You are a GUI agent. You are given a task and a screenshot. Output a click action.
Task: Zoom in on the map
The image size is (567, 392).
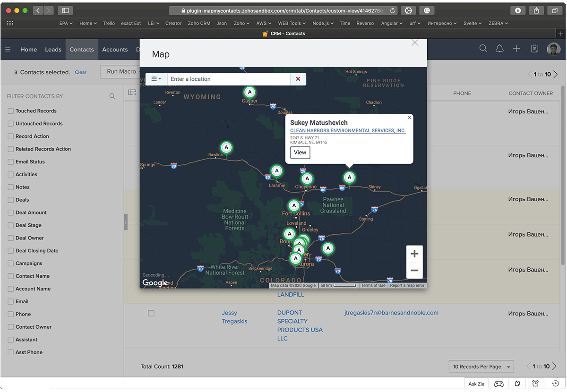[x=414, y=254]
